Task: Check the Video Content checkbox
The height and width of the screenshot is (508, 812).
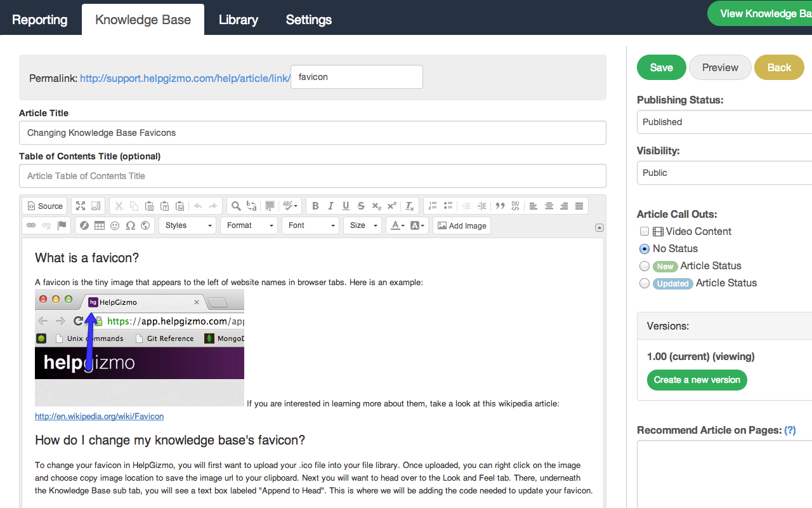Action: point(645,232)
